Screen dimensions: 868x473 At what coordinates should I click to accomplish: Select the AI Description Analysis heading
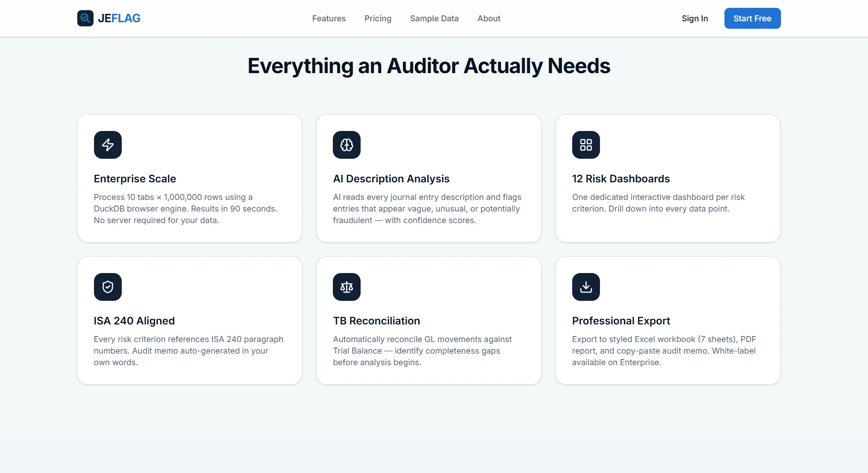(x=391, y=179)
